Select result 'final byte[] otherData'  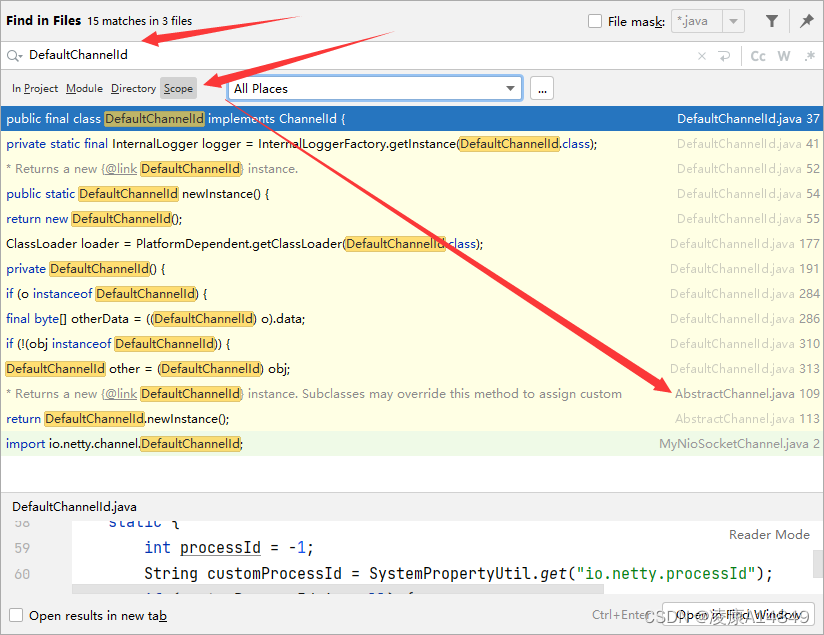(x=412, y=319)
